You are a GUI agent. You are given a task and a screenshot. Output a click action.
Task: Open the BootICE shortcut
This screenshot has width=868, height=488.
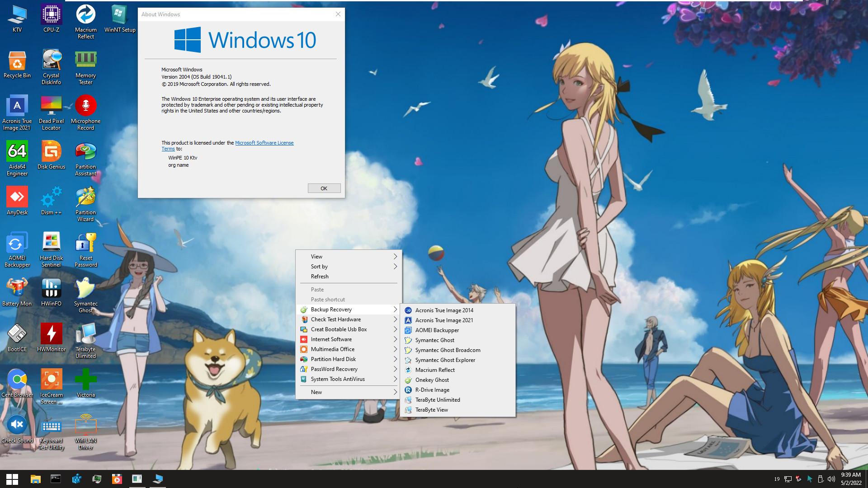point(17,338)
